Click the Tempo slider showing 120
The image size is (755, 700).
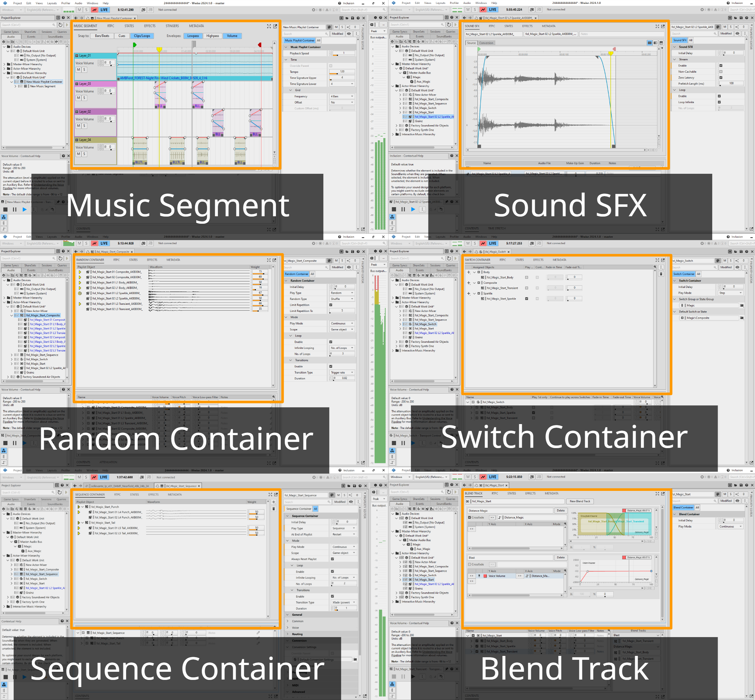(x=342, y=72)
